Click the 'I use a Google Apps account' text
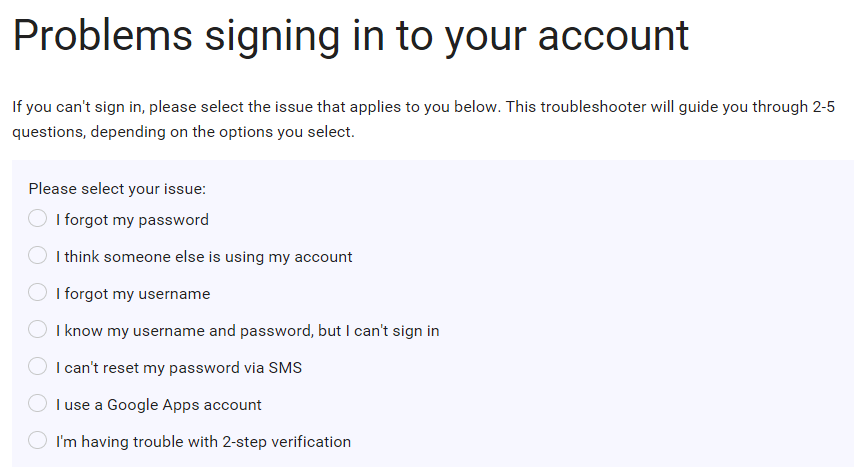The width and height of the screenshot is (854, 467). coord(159,405)
